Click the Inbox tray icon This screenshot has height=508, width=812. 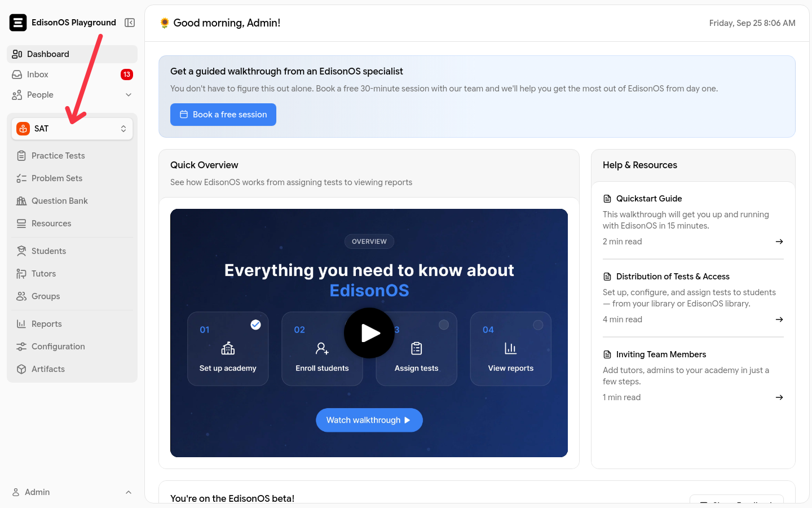coord(17,75)
